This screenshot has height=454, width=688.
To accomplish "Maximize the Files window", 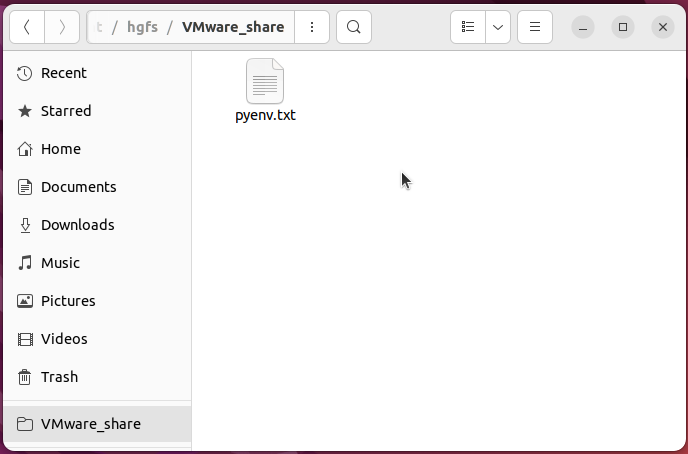I will click(x=623, y=27).
